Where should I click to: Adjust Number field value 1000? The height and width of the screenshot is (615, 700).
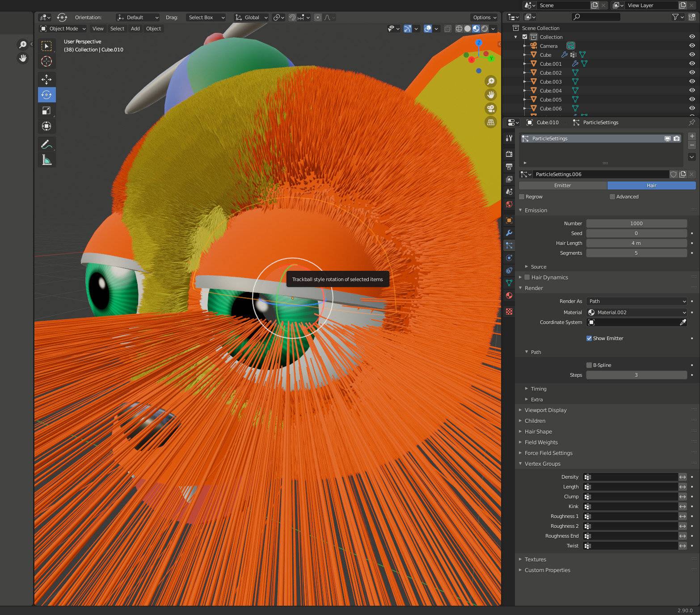click(x=637, y=223)
